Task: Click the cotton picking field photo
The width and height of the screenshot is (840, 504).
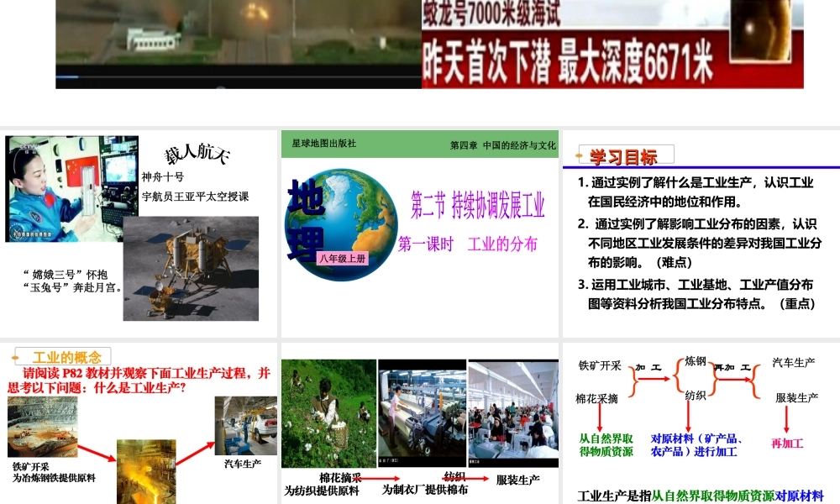Action: click(328, 413)
